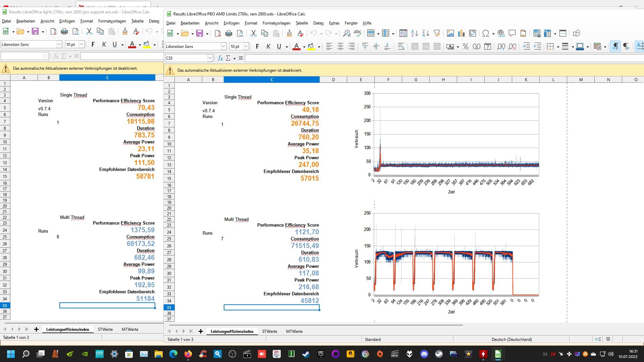This screenshot has width=644, height=362.
Task: Open Select Function sum dropdown arrow
Action: pos(234,58)
